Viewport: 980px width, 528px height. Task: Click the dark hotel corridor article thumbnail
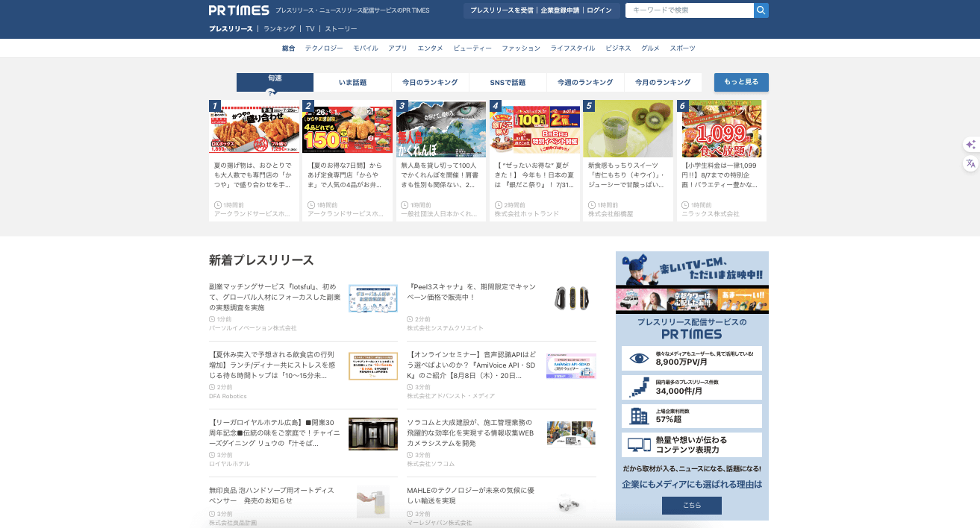point(373,434)
